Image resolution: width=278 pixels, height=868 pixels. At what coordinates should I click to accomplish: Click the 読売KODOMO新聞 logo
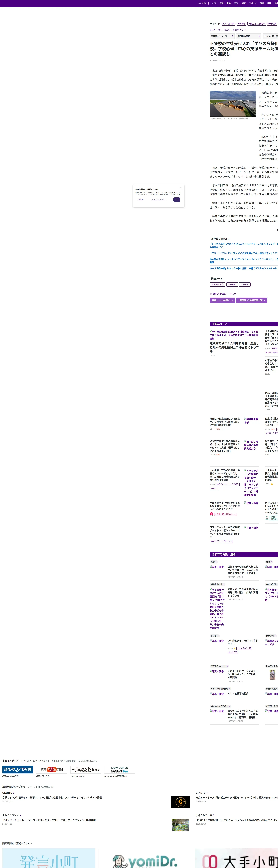point(18,769)
